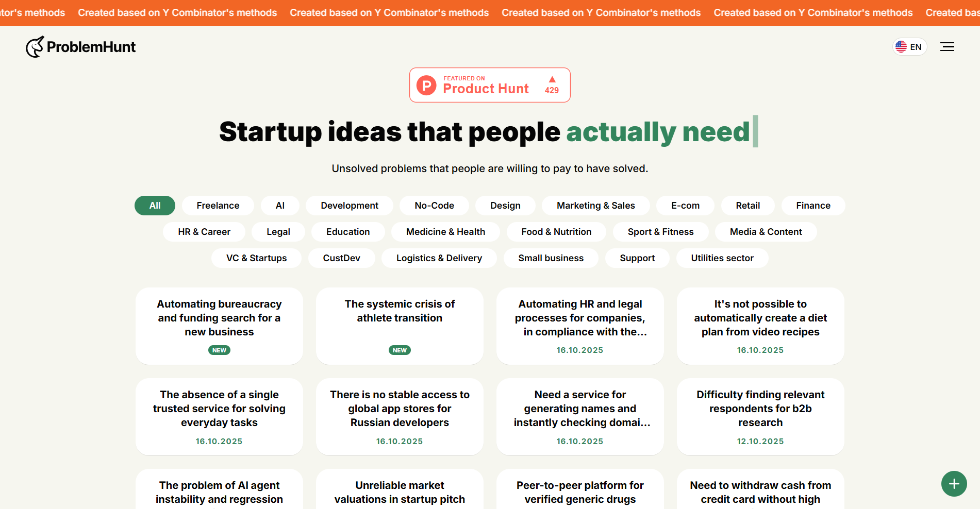Viewport: 980px width, 509px height.
Task: Click the ProblemHunt unicorn logo icon
Action: pyautogui.click(x=35, y=47)
